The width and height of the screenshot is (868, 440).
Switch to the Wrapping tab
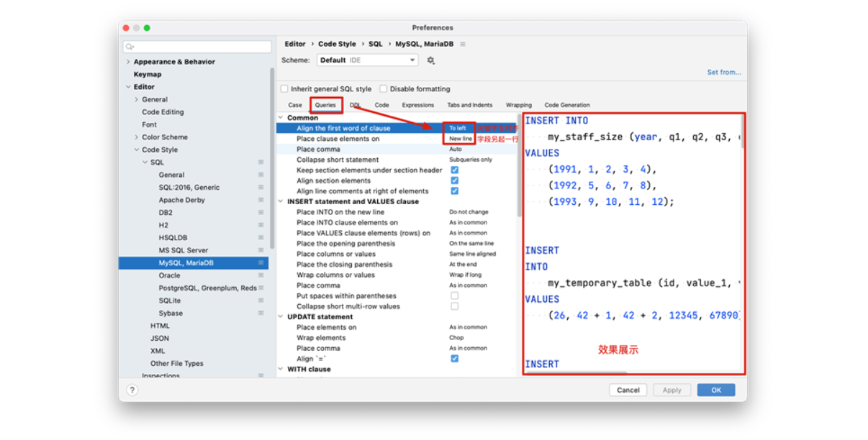519,105
